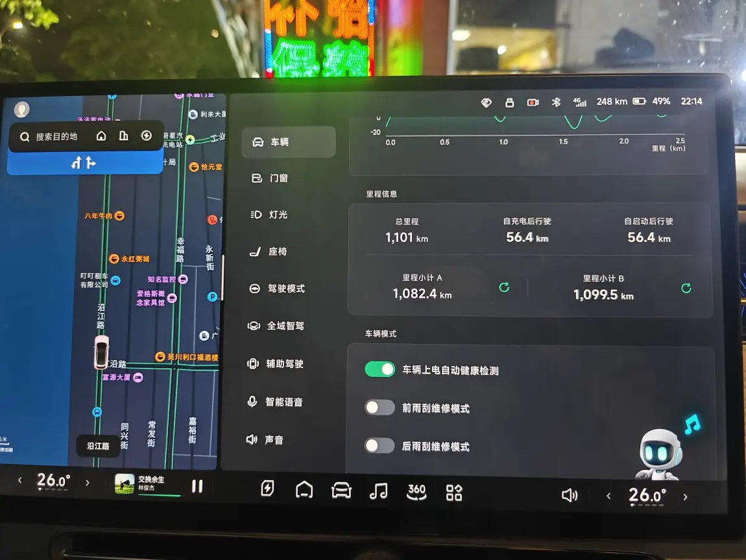Image resolution: width=746 pixels, height=560 pixels.
Task: Select the blue parking P marker on map
Action: (x=212, y=297)
